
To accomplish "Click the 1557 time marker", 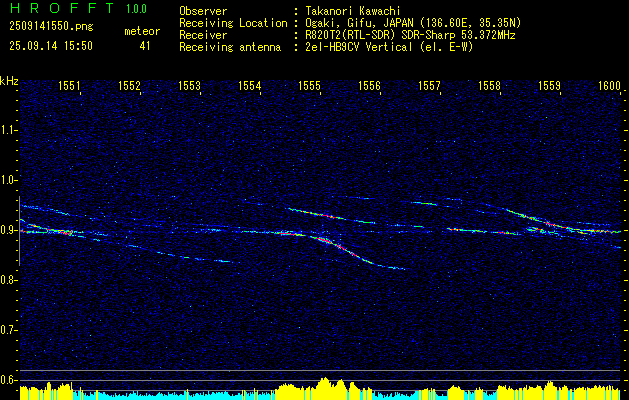I will click(x=429, y=85).
